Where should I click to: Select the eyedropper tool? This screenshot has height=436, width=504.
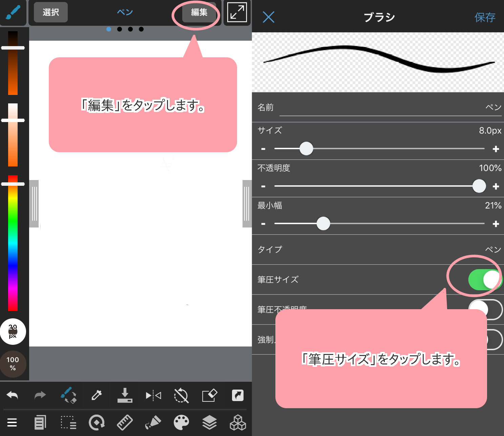click(97, 395)
